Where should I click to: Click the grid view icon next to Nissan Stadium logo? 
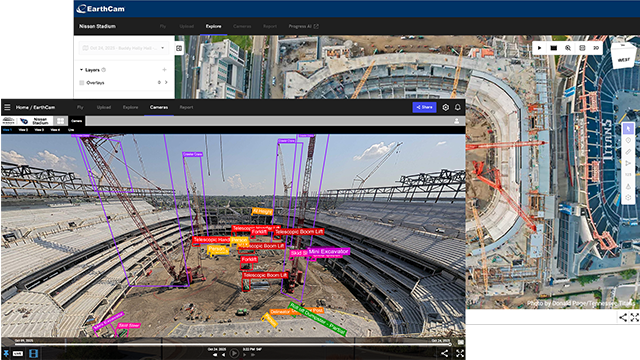coord(60,121)
